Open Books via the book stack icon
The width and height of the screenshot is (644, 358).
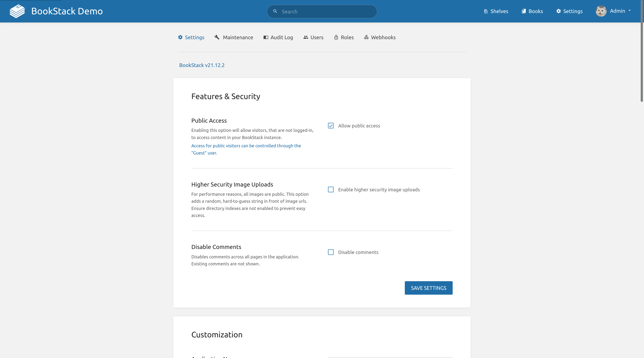coord(524,11)
